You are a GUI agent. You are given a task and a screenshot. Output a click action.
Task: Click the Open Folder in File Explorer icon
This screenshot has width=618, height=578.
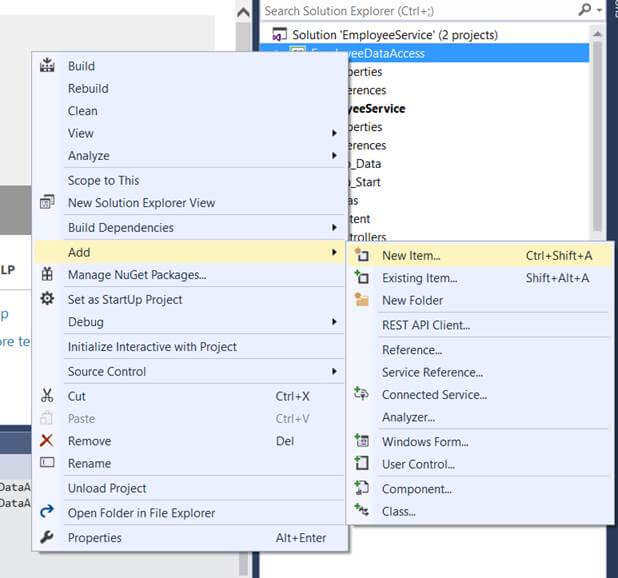(47, 513)
